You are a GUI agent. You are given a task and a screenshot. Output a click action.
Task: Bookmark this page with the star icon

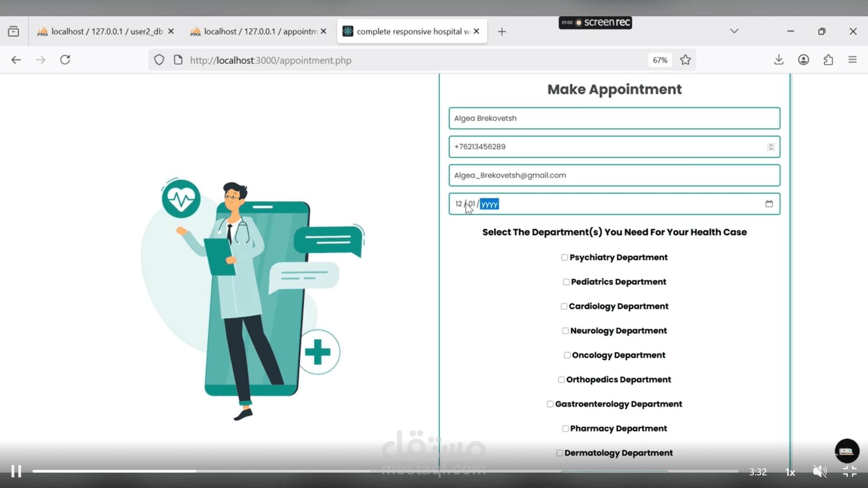[x=685, y=60]
